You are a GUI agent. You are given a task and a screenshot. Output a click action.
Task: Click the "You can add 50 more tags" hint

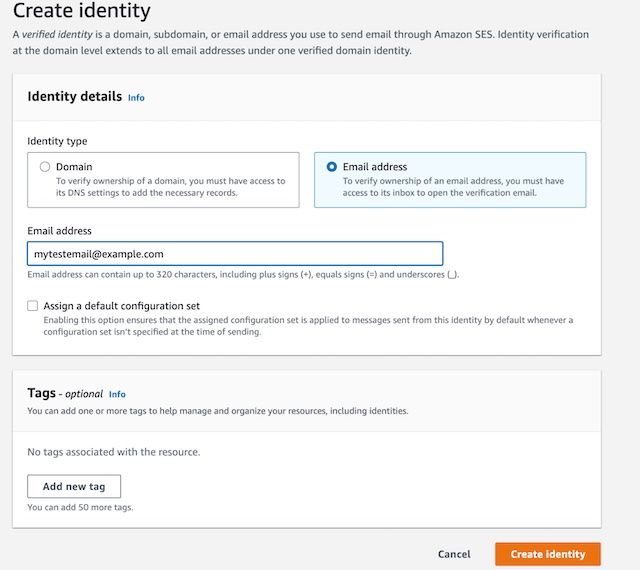pyautogui.click(x=80, y=508)
